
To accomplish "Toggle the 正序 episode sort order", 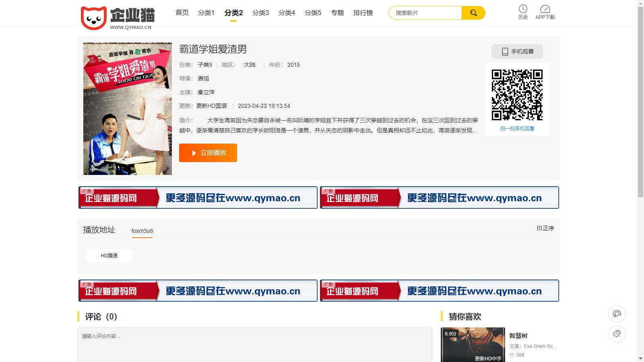I will tap(545, 228).
